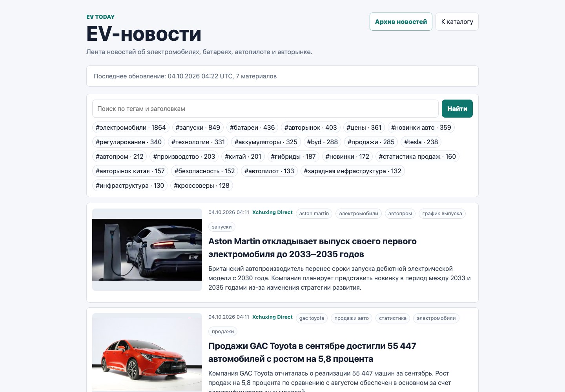Viewport: 565px width, 392px height.
Task: Choose #безопасность · 152 tag
Action: coord(204,171)
